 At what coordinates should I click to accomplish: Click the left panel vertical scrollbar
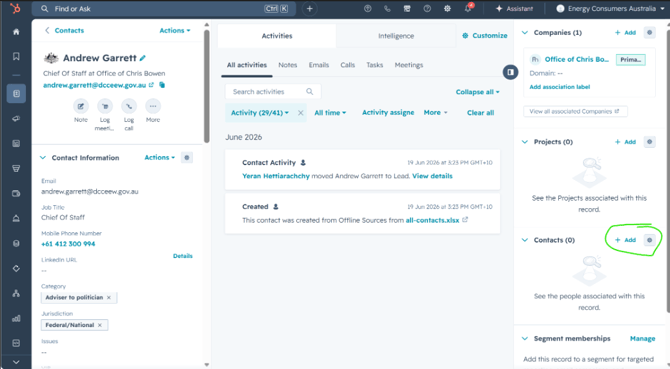pos(207,86)
